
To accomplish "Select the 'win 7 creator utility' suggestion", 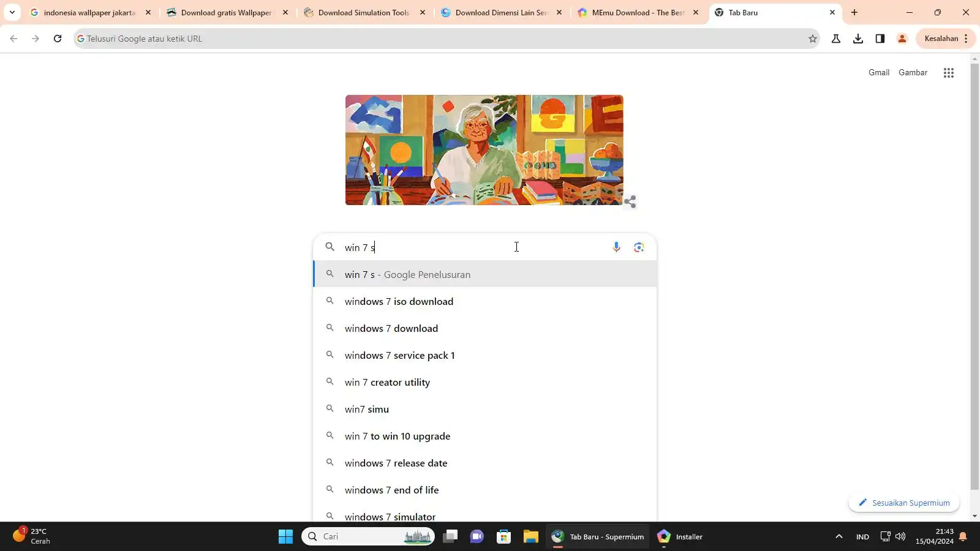I will [x=485, y=382].
